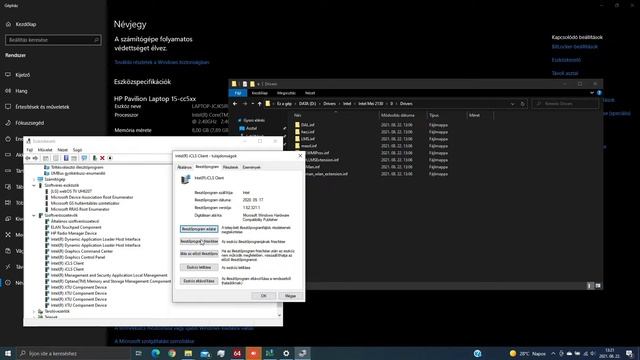
Task: Open the Fájl menu in Device Manager
Action: (30, 150)
